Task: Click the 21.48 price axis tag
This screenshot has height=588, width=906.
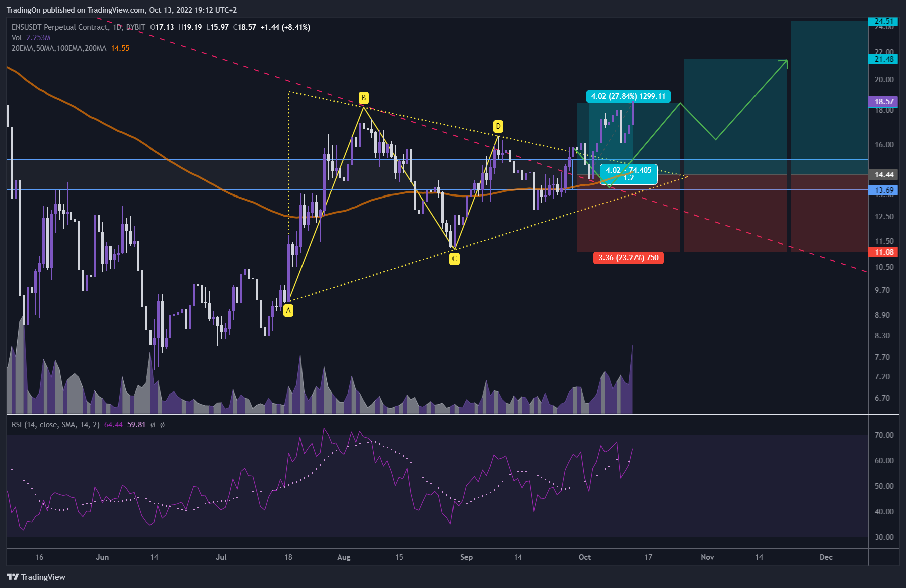Action: coord(883,59)
